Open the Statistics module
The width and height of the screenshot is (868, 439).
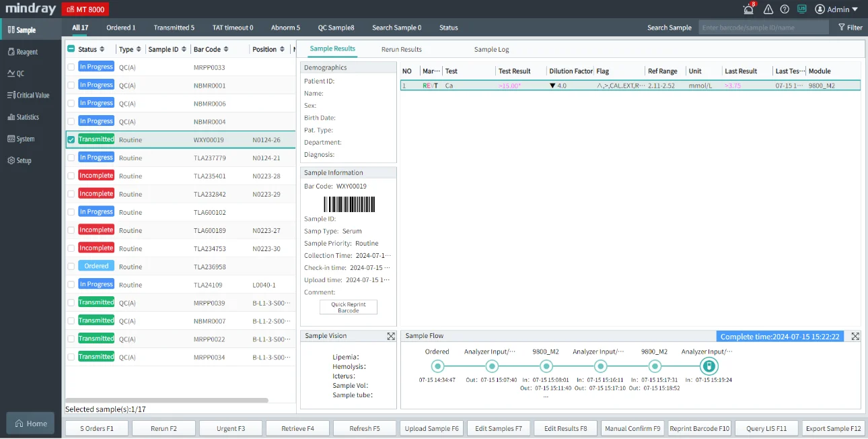point(30,116)
